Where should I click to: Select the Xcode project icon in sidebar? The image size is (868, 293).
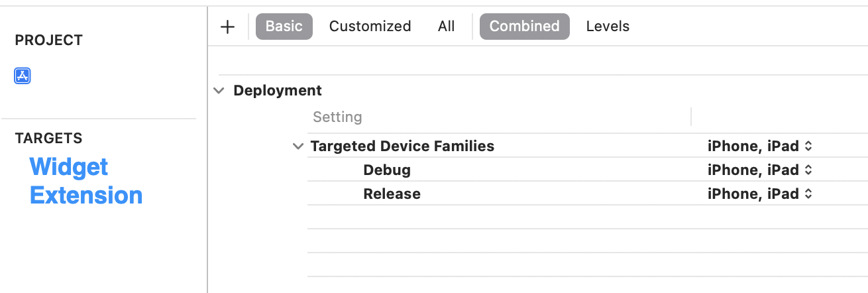click(23, 76)
